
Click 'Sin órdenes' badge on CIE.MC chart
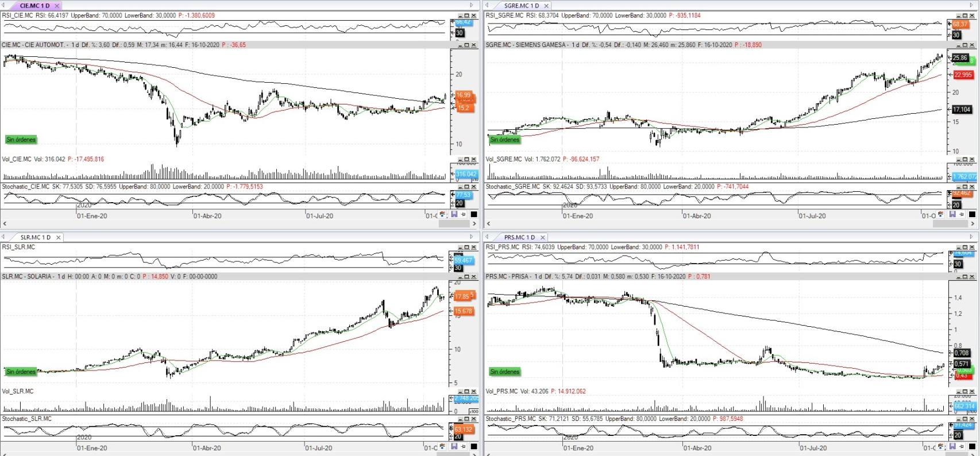[21, 140]
